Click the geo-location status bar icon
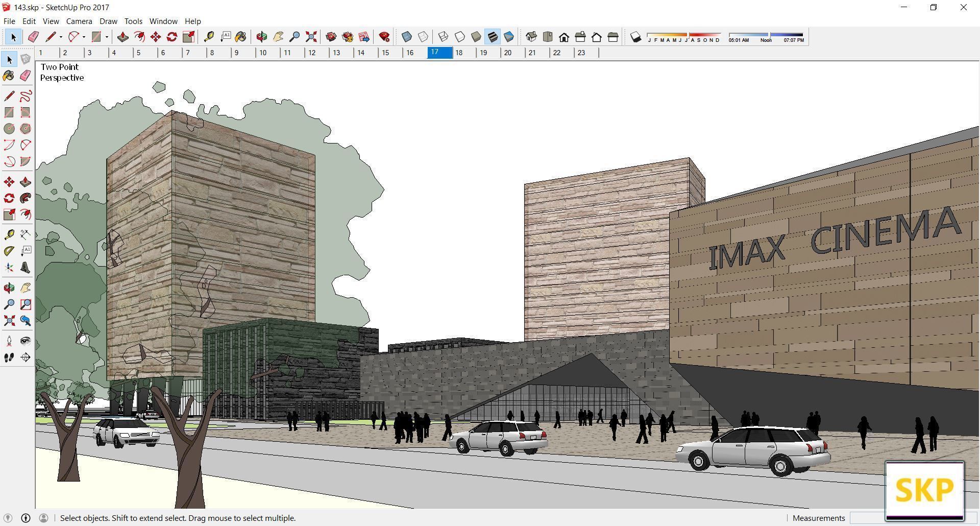 tap(8, 518)
